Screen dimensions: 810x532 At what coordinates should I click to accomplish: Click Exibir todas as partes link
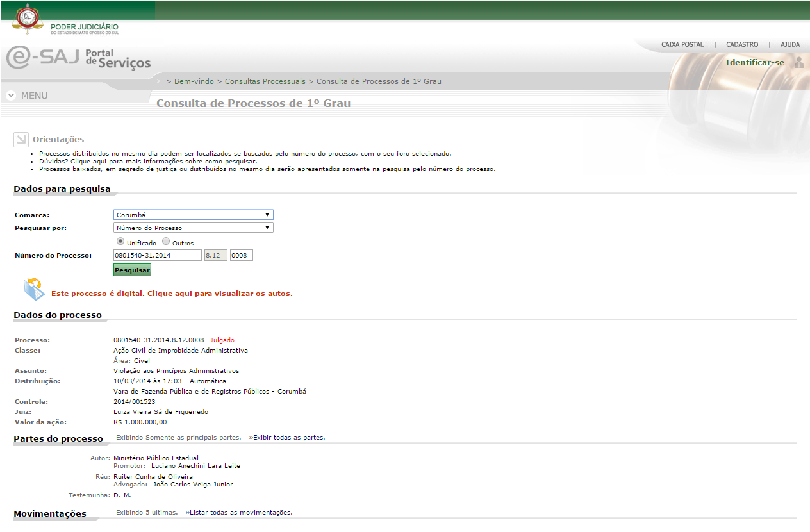[288, 438]
